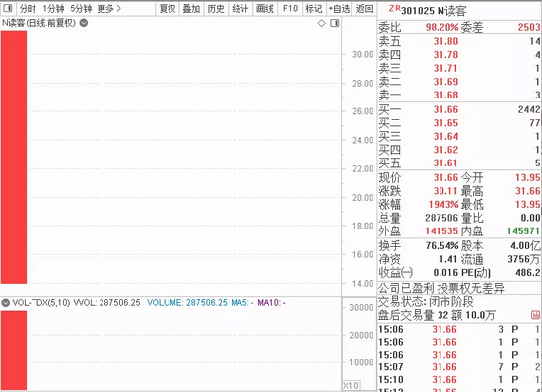Click the 30.00 price axis label
542x392 pixels.
click(363, 54)
